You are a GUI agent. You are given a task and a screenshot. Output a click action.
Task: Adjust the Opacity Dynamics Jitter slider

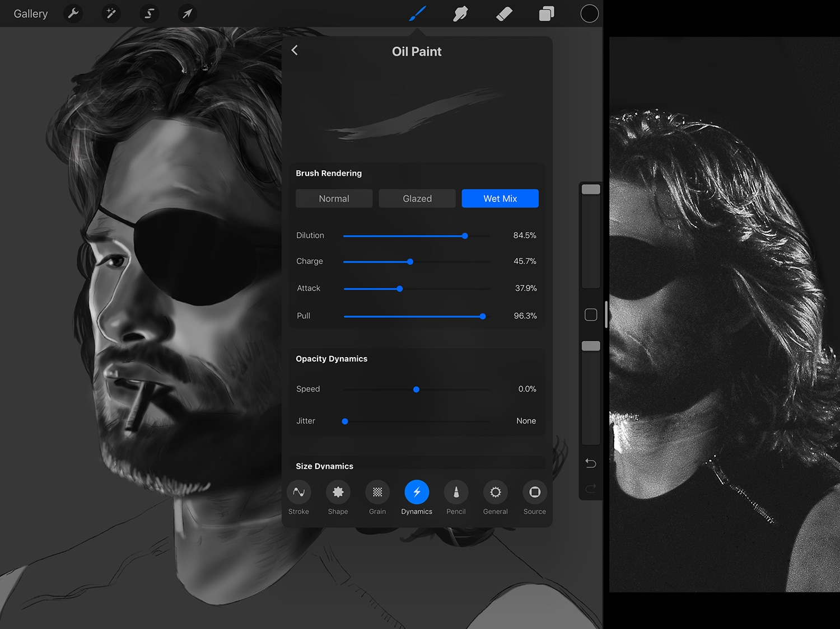(x=416, y=421)
